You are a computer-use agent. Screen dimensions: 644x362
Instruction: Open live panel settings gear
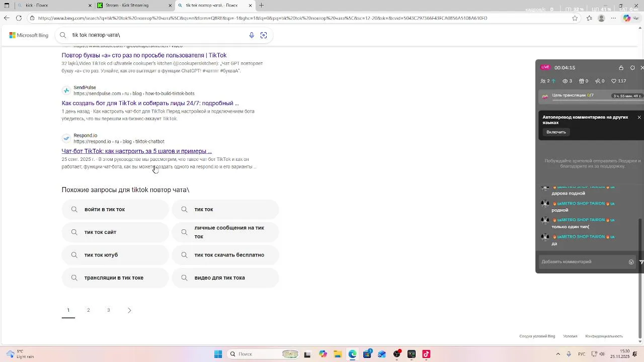(632, 68)
